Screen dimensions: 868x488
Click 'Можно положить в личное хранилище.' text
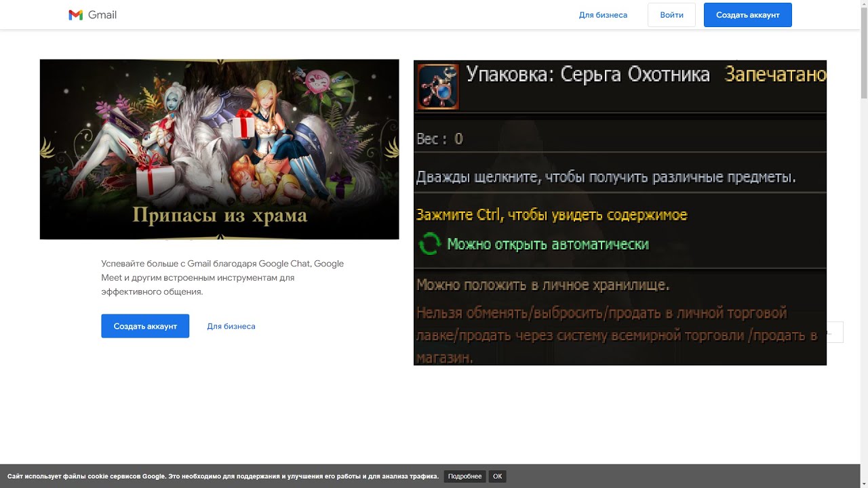click(x=542, y=285)
